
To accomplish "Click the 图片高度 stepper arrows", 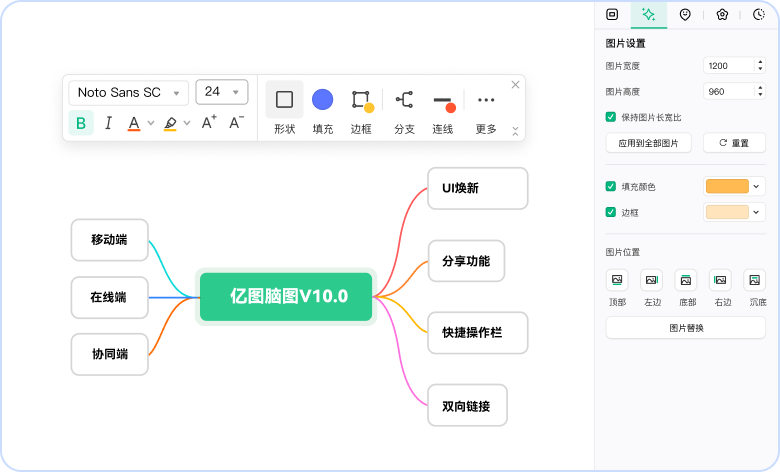I will coord(760,92).
